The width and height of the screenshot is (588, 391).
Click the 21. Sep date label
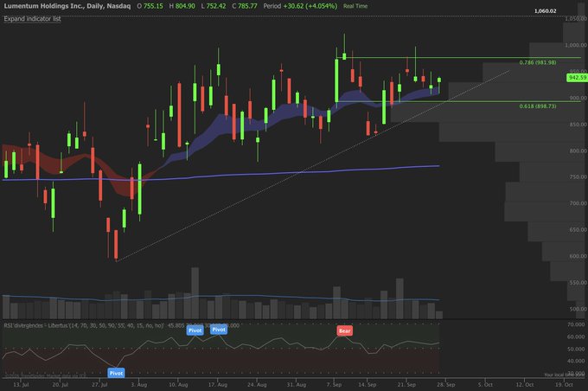tap(407, 385)
